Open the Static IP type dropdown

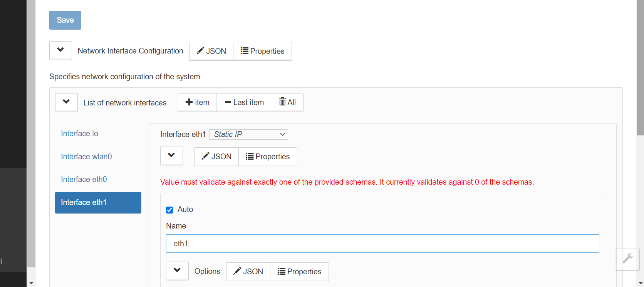248,134
